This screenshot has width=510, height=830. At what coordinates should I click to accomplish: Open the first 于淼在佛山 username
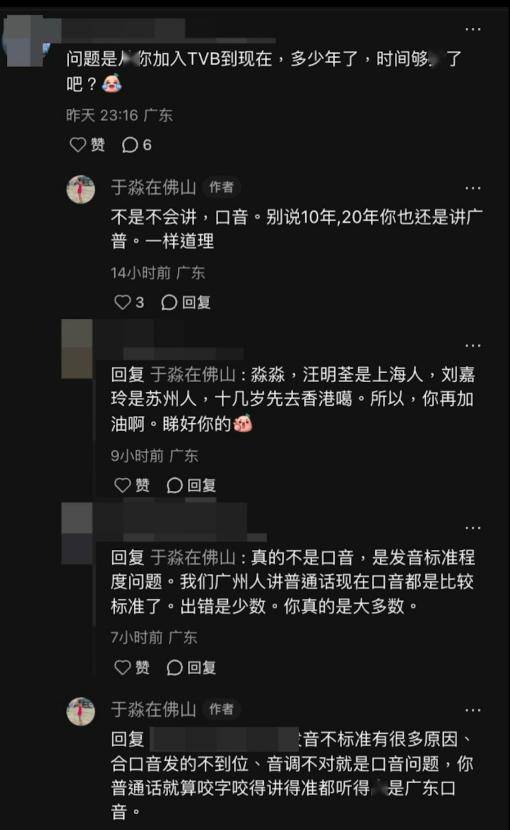(154, 187)
